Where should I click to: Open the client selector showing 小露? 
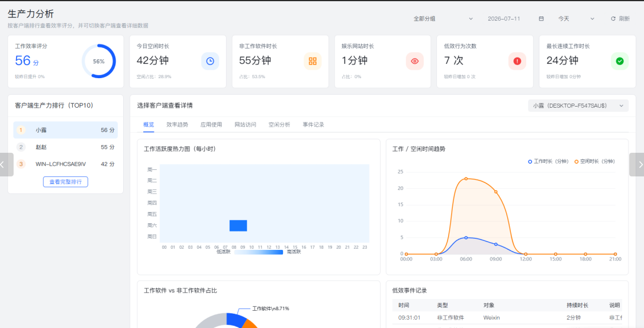(578, 105)
